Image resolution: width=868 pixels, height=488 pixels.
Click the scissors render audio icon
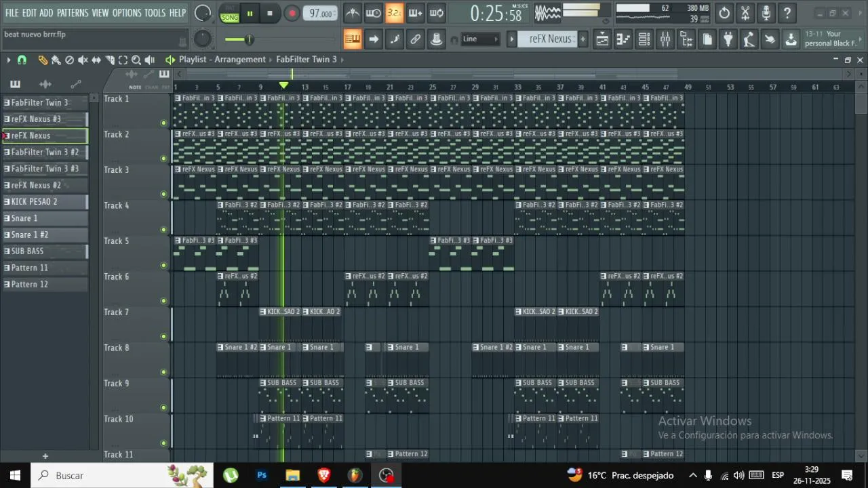pyautogui.click(x=745, y=13)
